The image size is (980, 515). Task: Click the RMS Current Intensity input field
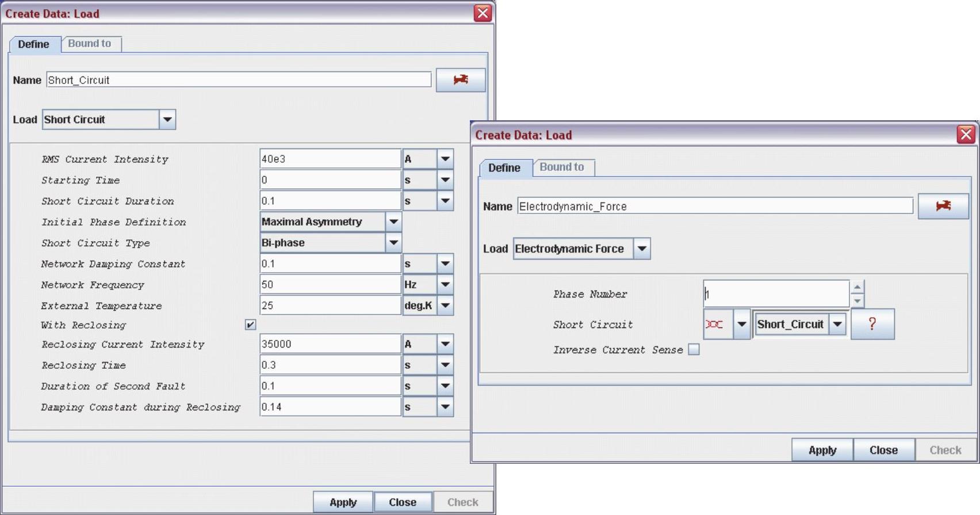coord(330,159)
